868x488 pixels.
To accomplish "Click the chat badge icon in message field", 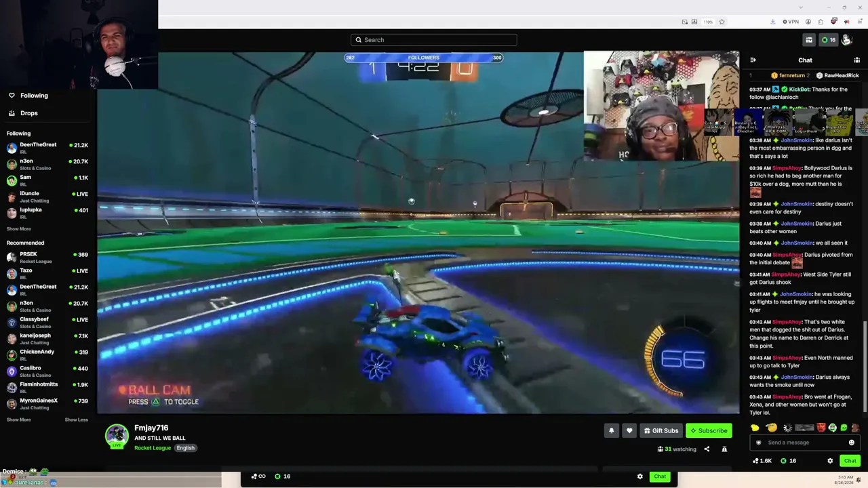I will coord(759,443).
